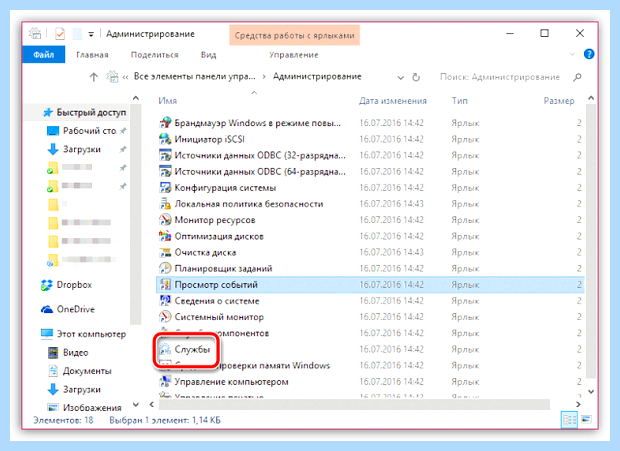
Task: Open the Видео library folder
Action: 68,353
